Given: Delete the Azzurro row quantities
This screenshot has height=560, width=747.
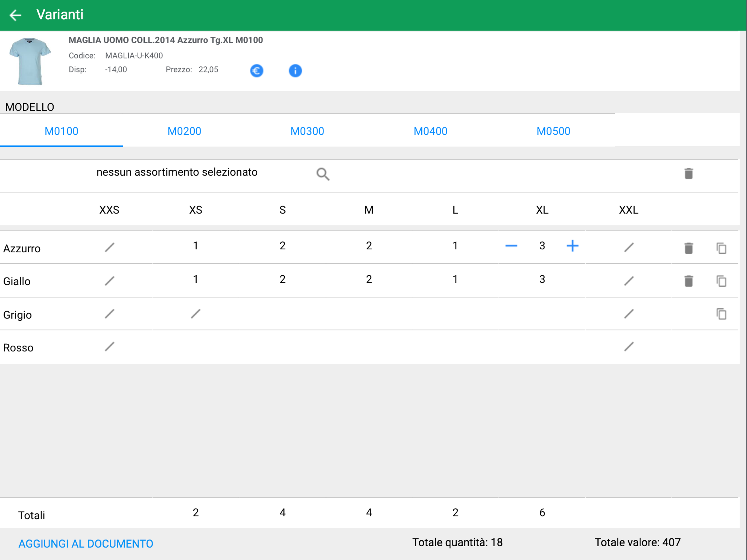Looking at the screenshot, I should [688, 248].
